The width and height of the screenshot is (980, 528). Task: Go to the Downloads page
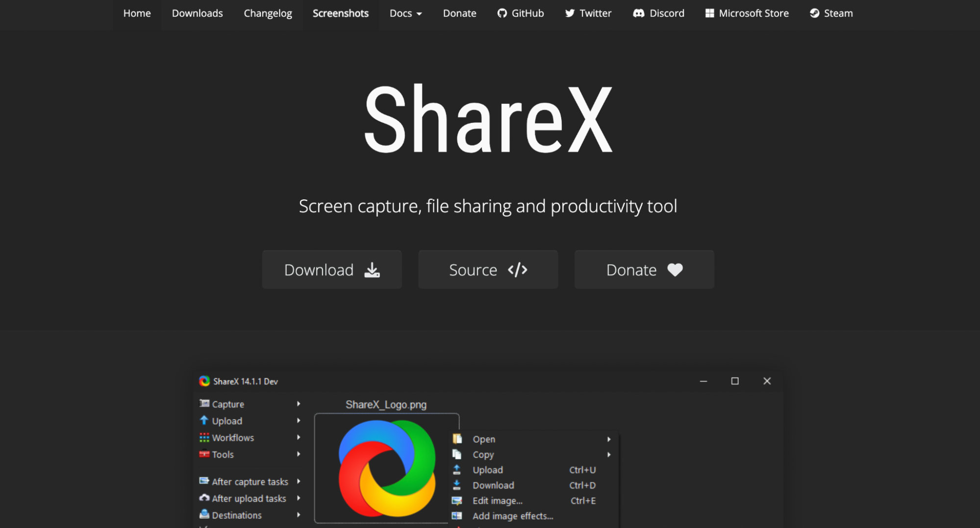tap(197, 13)
